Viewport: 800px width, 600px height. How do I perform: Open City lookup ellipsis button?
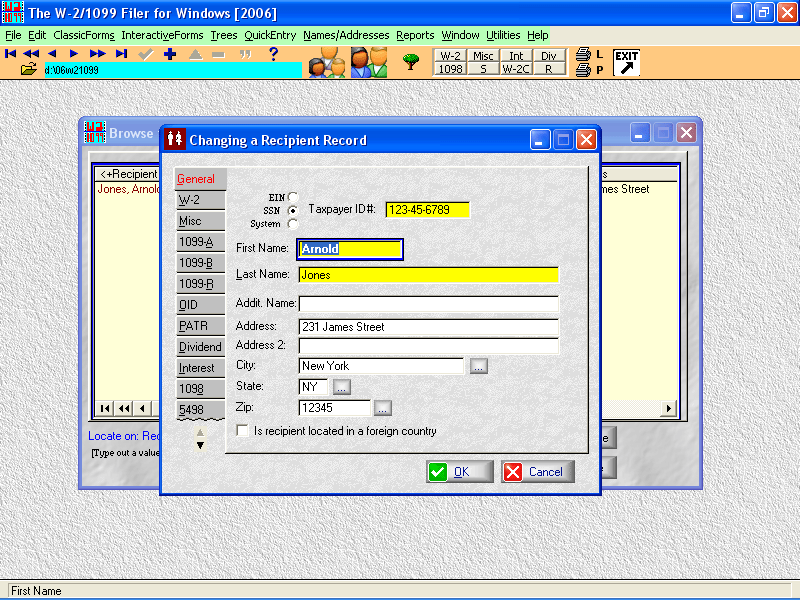479,366
